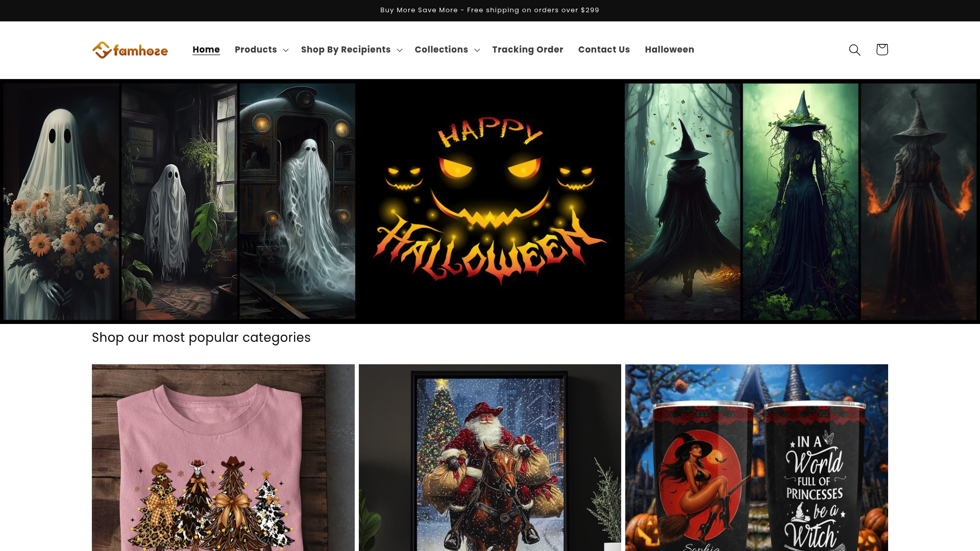Select the ghost by the window image
The height and width of the screenshot is (551, 980).
pos(179,202)
